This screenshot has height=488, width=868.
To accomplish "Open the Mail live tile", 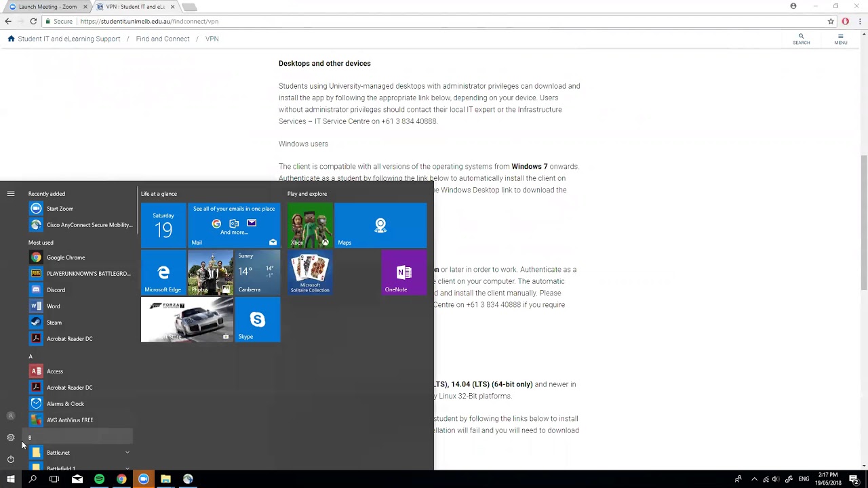I will click(x=234, y=225).
